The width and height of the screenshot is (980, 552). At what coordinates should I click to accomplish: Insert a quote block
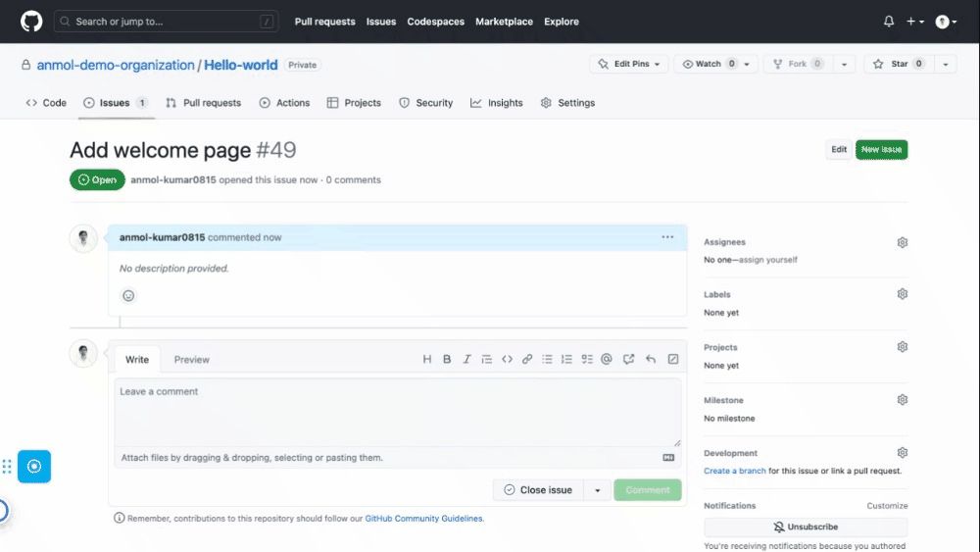486,359
